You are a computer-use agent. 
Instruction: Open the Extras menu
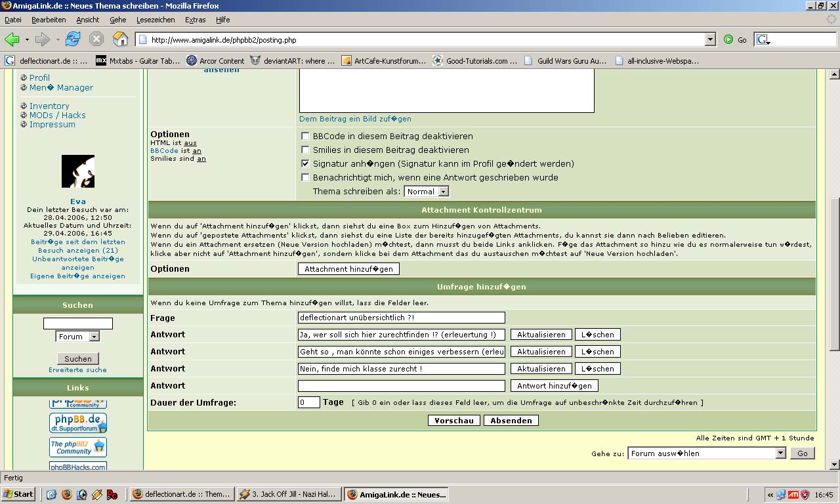[x=195, y=20]
